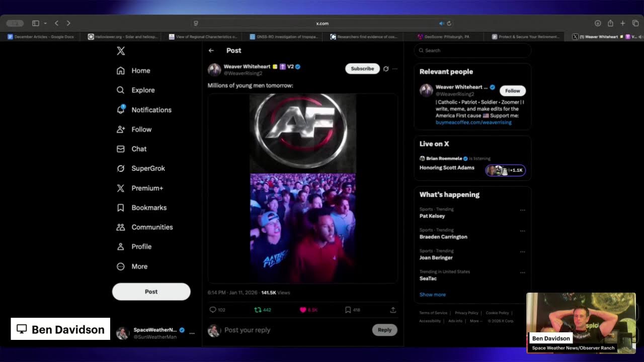Open Communities in the X sidebar

tap(145, 227)
